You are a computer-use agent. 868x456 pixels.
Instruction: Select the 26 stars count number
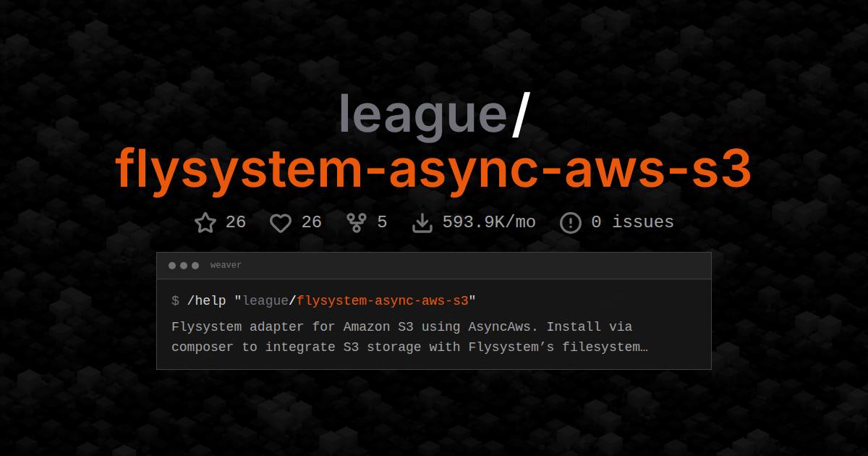tap(237, 222)
